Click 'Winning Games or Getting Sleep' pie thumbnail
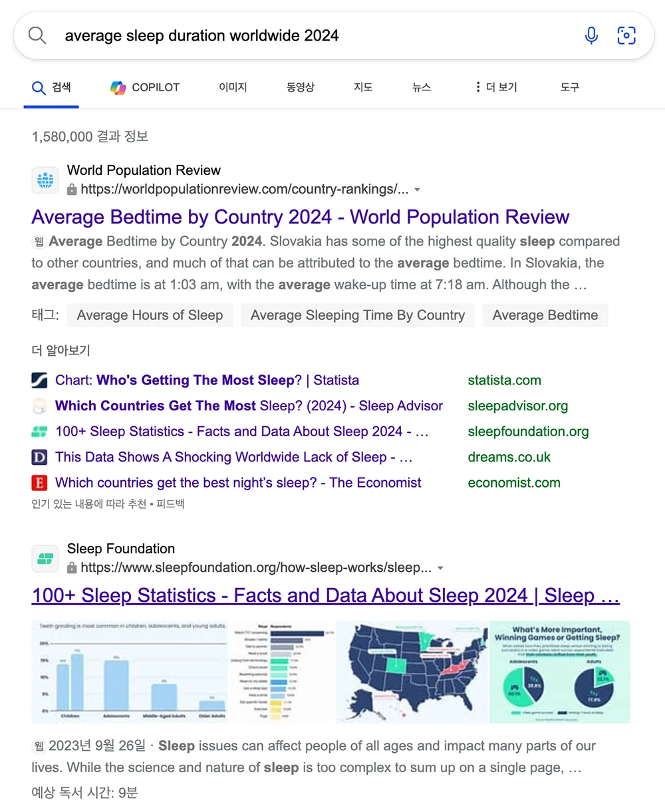 click(x=560, y=672)
